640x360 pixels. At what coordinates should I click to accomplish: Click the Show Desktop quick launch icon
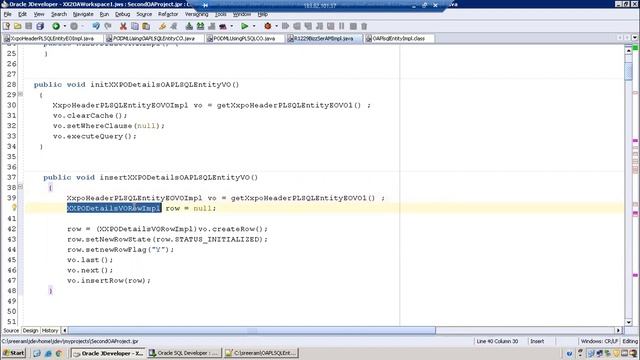pyautogui.click(x=37, y=353)
